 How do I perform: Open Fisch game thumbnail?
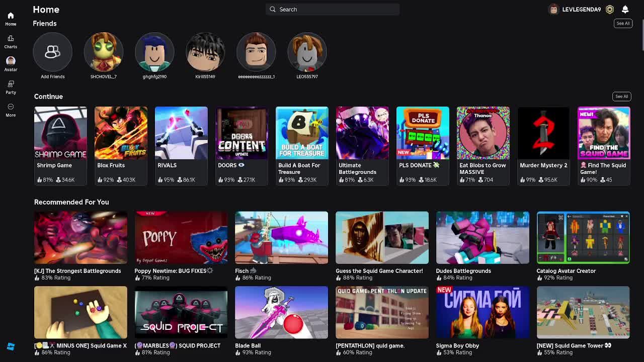click(281, 237)
